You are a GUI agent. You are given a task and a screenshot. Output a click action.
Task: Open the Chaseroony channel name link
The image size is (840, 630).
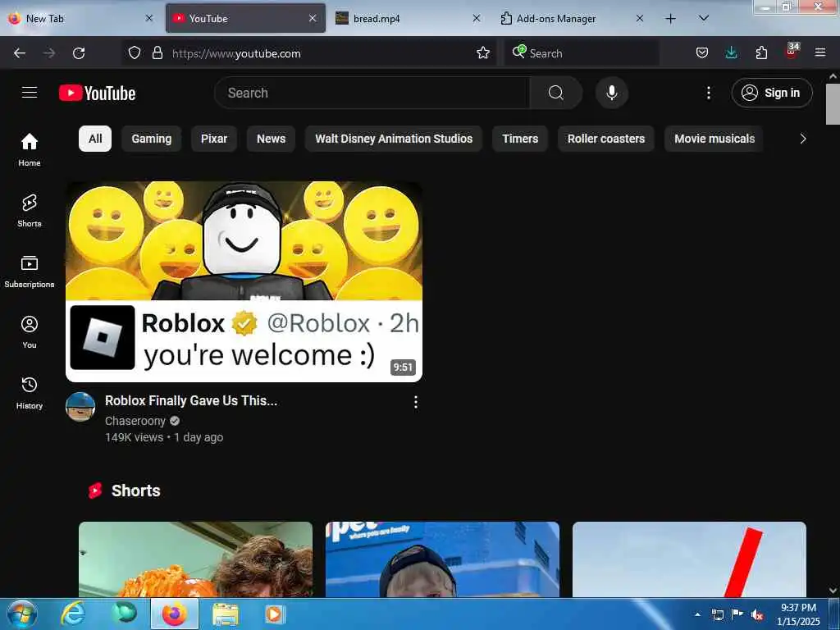135,421
